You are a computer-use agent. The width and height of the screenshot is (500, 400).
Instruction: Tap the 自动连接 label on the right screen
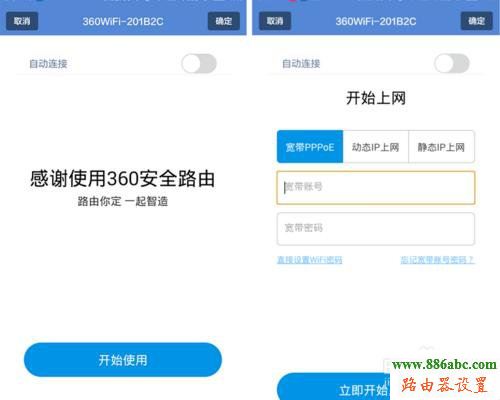coord(301,63)
